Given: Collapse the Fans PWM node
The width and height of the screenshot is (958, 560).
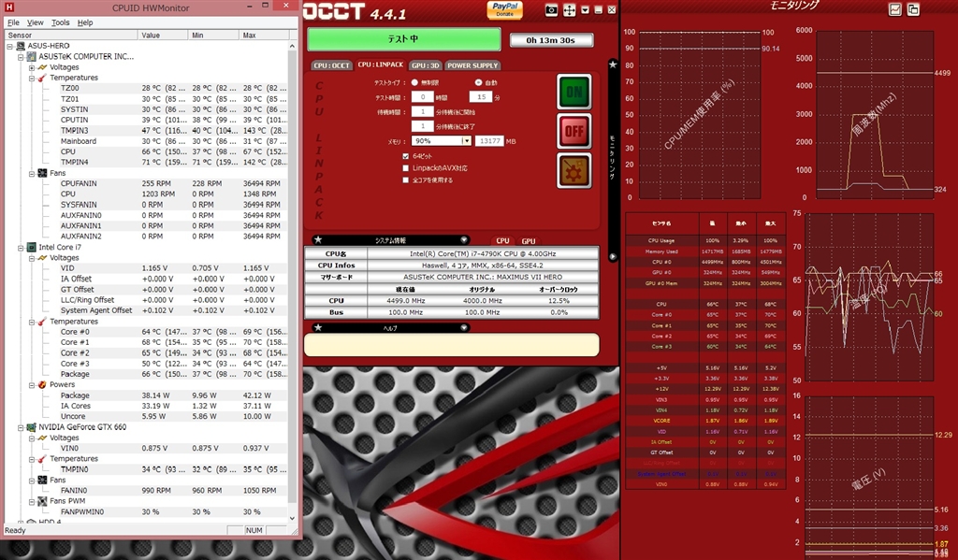Looking at the screenshot, I should click(32, 501).
